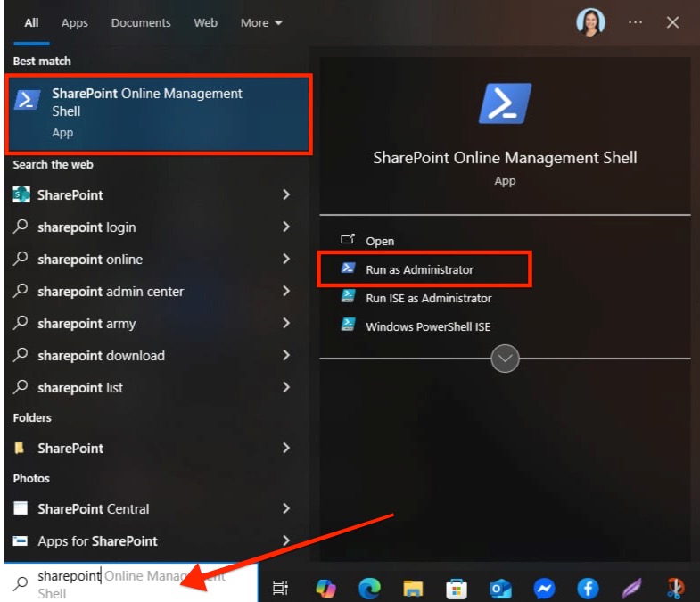The height and width of the screenshot is (602, 700).
Task: Click Task View icon on taskbar
Action: (x=280, y=588)
